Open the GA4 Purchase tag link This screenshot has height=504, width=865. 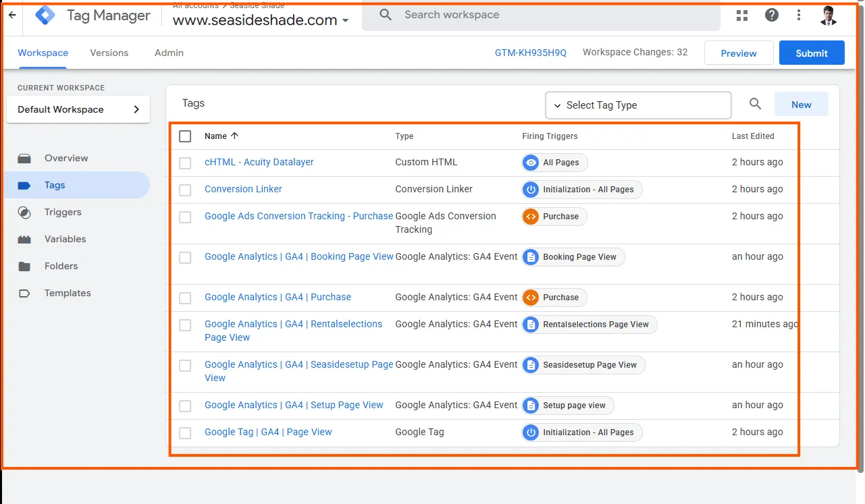pyautogui.click(x=278, y=297)
